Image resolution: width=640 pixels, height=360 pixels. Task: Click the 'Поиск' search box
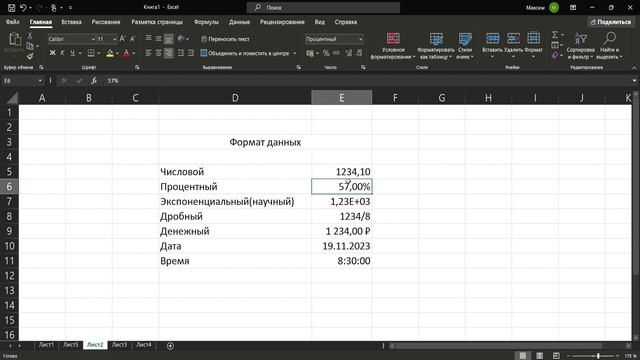click(323, 7)
